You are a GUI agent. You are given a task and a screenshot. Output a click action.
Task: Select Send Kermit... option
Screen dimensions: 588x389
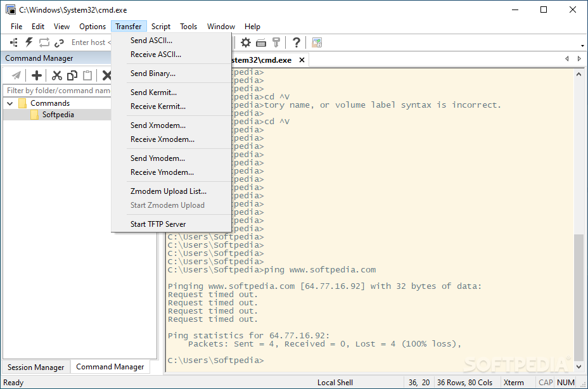[x=171, y=92]
